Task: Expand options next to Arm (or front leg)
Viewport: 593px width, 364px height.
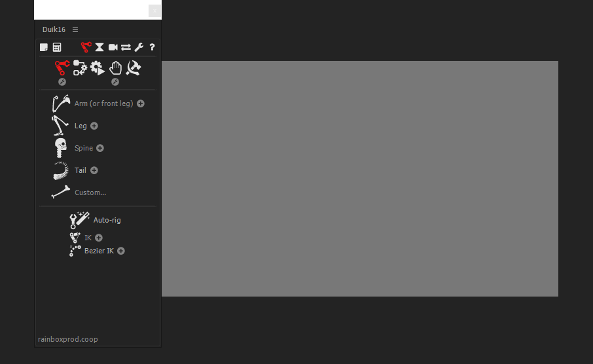Action: point(141,103)
